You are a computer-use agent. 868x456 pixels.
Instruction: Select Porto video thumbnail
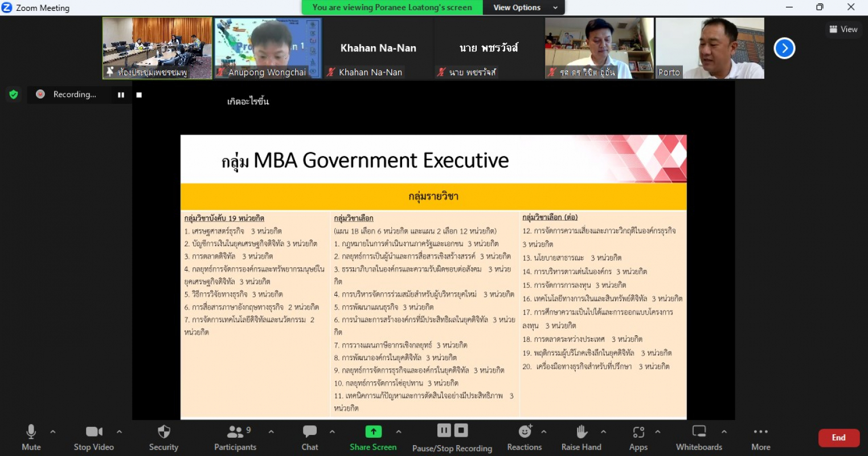point(710,48)
